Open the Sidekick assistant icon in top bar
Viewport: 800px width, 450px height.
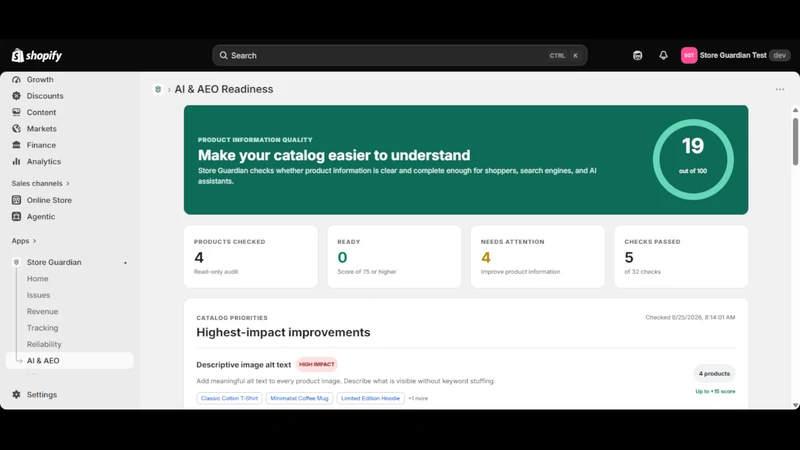click(637, 55)
